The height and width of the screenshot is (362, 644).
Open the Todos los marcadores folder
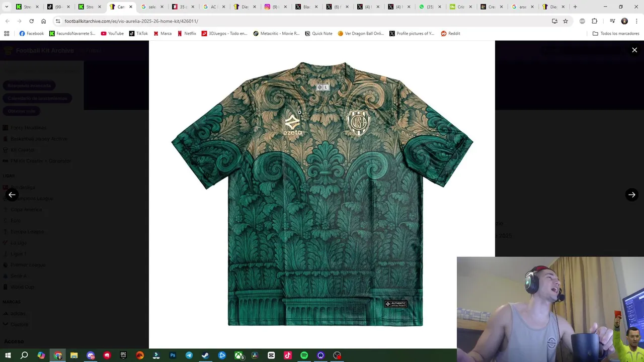616,33
